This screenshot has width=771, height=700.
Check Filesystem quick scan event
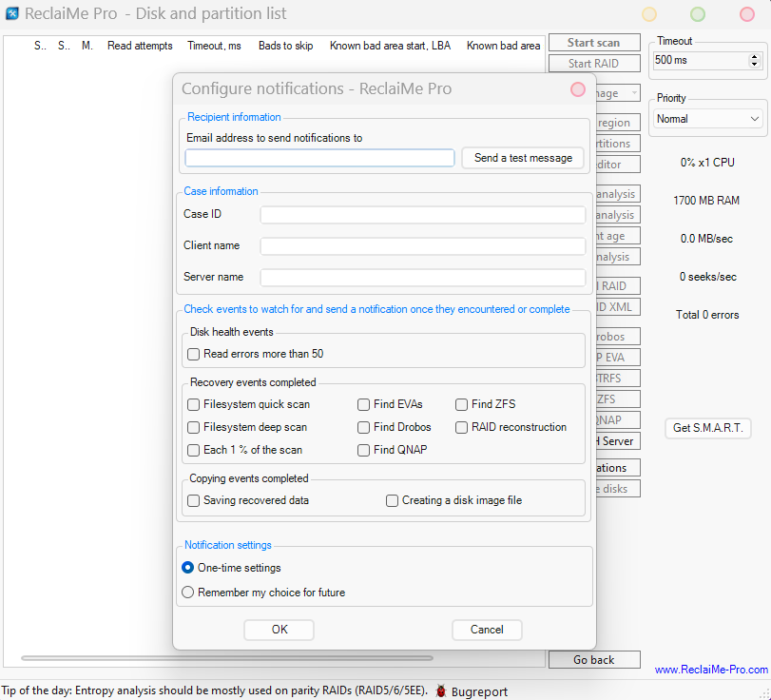(194, 404)
